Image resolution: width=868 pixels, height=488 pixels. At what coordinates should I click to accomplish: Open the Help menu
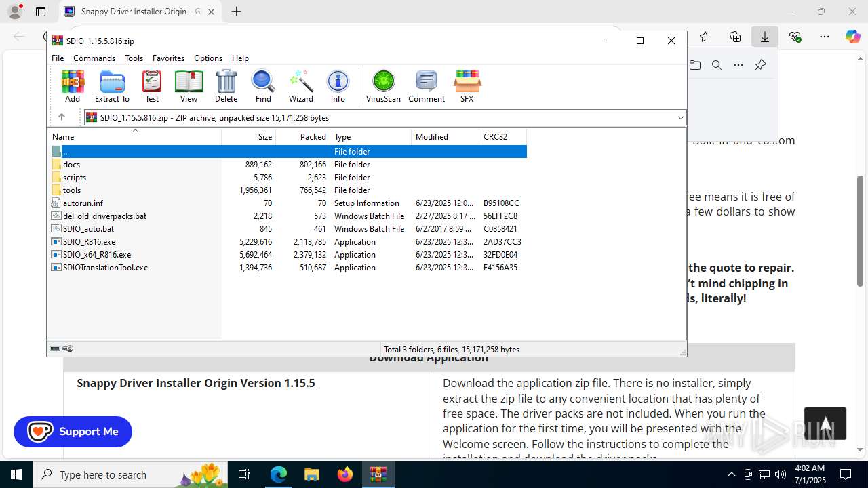click(240, 58)
